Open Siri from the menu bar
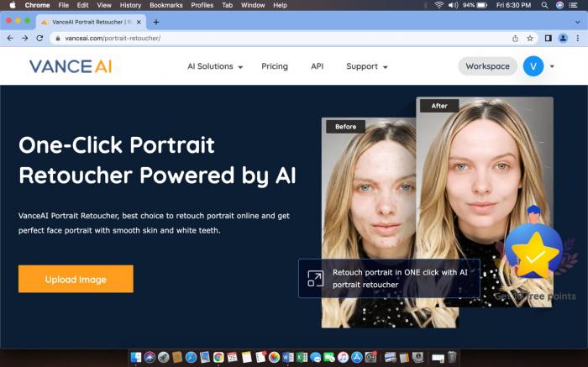This screenshot has height=367, width=588. (x=559, y=5)
